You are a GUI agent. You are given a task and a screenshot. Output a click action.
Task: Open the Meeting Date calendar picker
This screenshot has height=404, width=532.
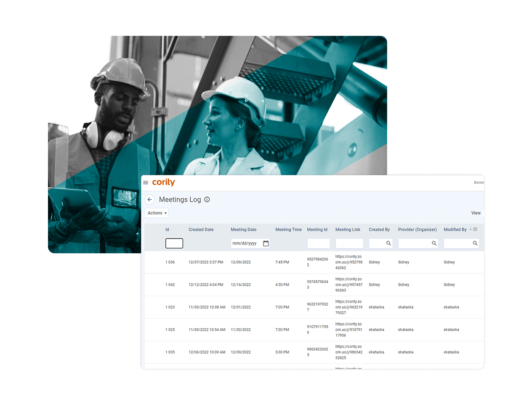pyautogui.click(x=266, y=243)
